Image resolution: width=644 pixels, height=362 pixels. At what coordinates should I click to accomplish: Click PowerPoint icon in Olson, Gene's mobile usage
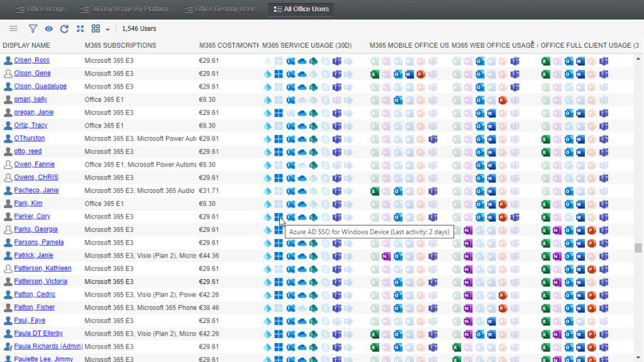click(421, 74)
